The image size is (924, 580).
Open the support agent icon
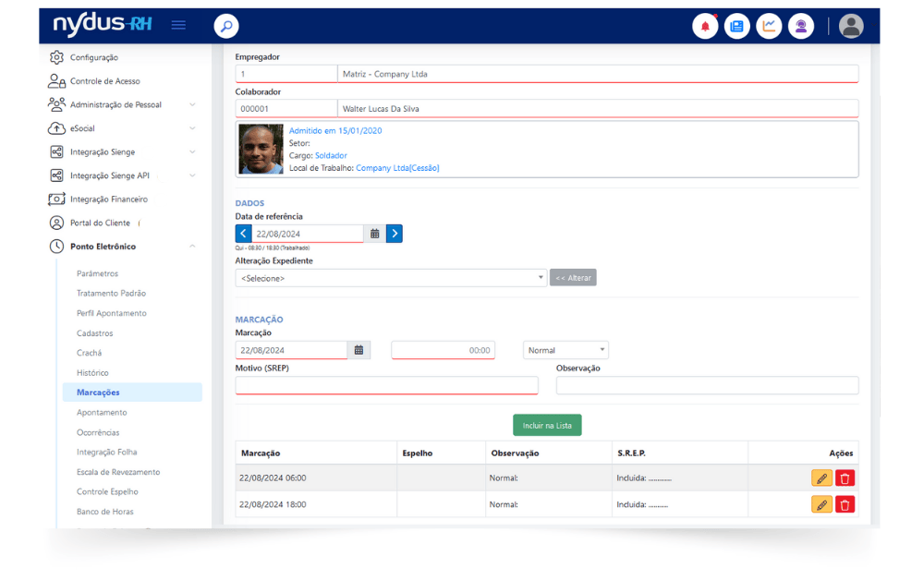coord(801,26)
